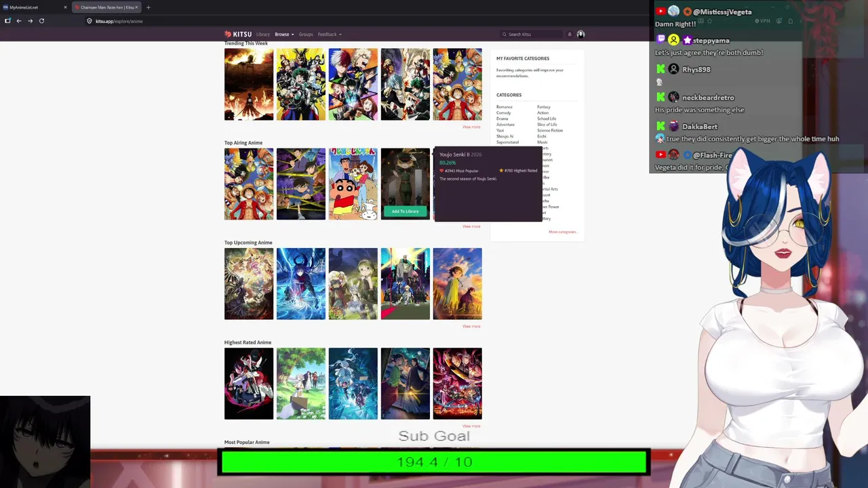Select the Ecchi category

tap(542, 136)
